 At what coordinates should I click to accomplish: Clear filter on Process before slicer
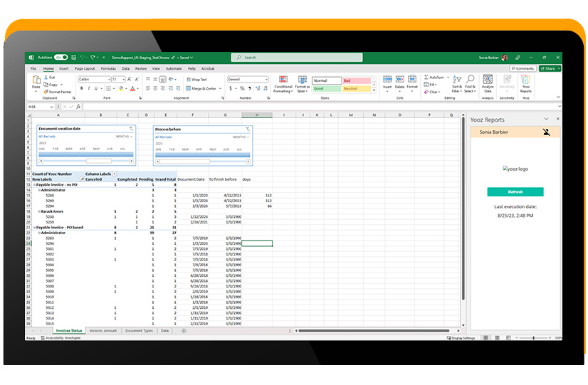tap(248, 129)
